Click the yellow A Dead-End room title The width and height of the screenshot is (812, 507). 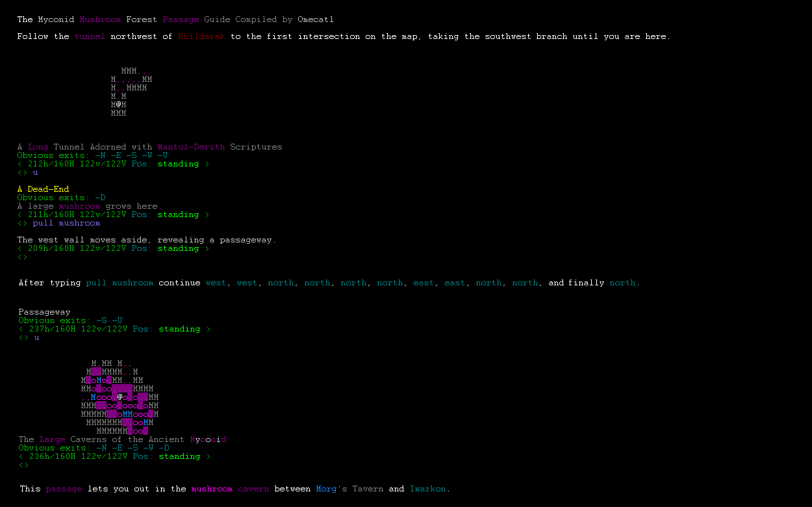43,189
